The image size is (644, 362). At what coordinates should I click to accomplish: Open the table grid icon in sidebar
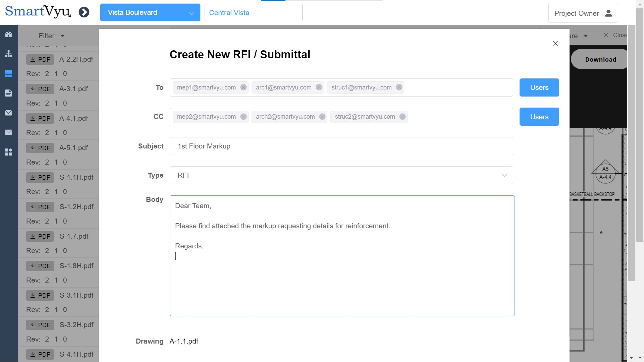[x=9, y=73]
